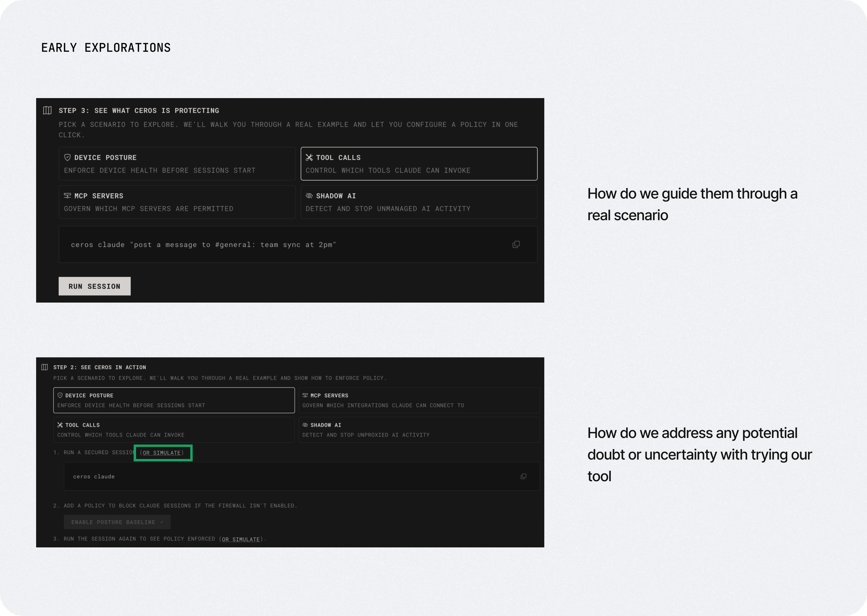Viewport: 867px width, 616px height.
Task: Click the map icon beside Step 3 heading
Action: 48,111
